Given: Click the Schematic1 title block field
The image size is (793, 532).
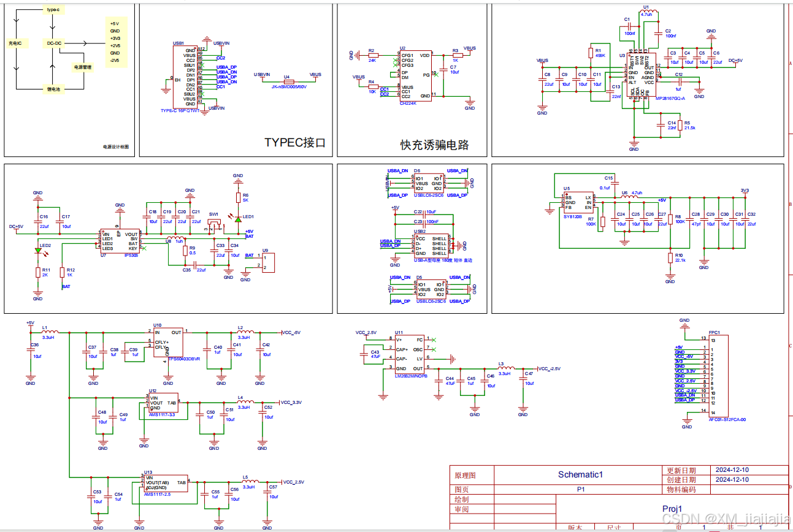Looking at the screenshot, I should pos(580,474).
